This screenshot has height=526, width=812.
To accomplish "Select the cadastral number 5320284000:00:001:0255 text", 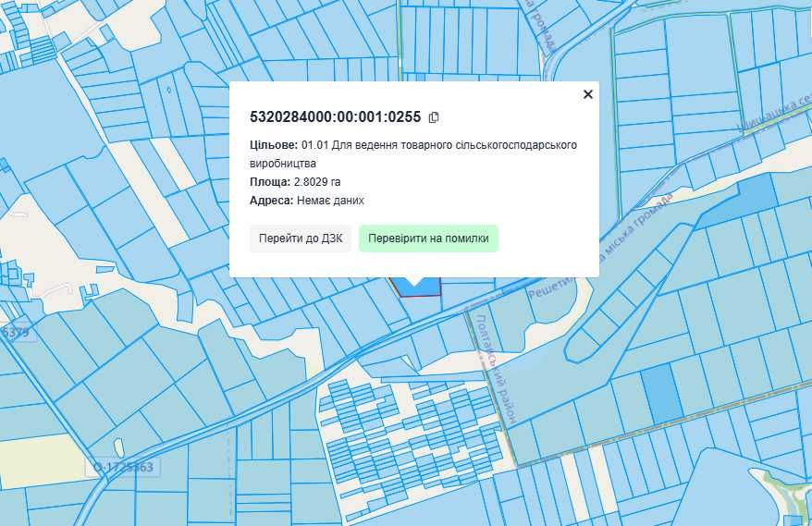I will click(x=335, y=117).
